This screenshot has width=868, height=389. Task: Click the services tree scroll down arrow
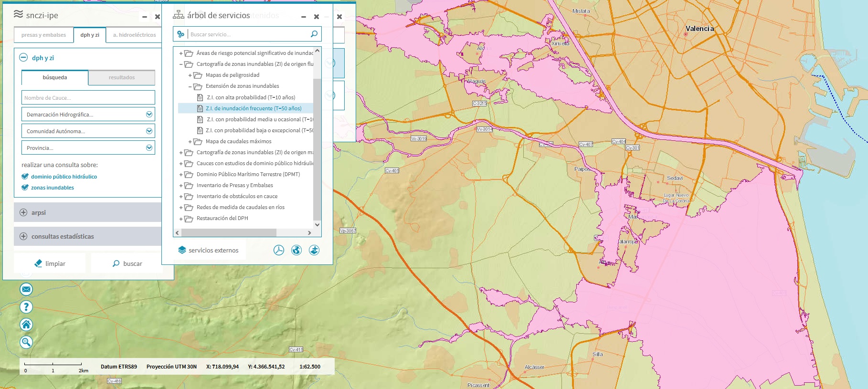(x=317, y=224)
